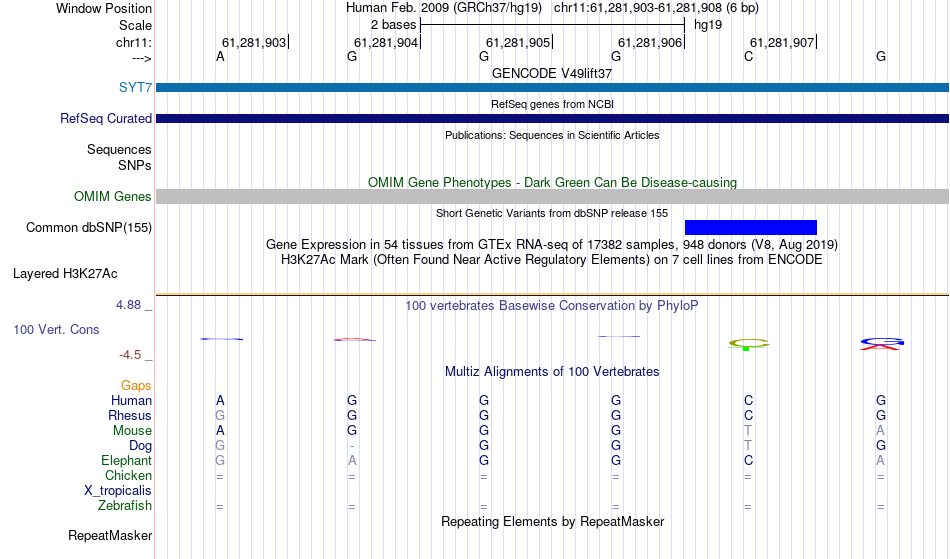Viewport: 950px width, 559px height.
Task: Click the Scale label
Action: (x=135, y=25)
